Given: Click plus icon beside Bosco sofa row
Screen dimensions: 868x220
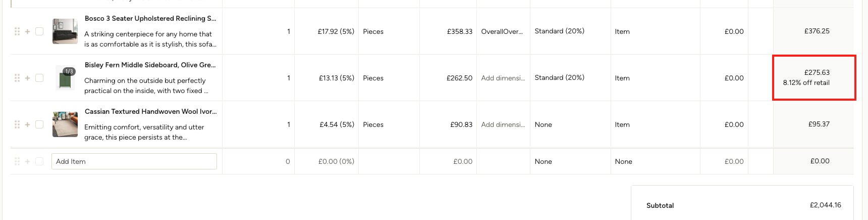Looking at the screenshot, I should click(x=28, y=31).
